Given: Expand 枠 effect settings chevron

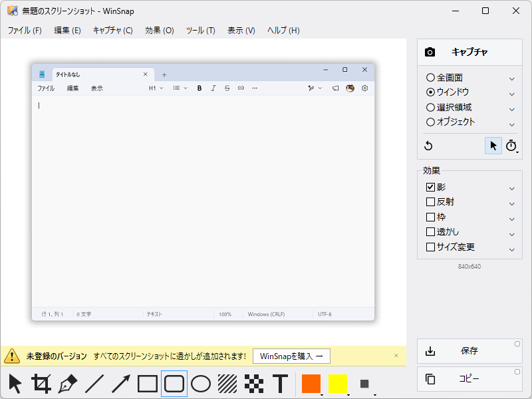Looking at the screenshot, I should coord(511,219).
